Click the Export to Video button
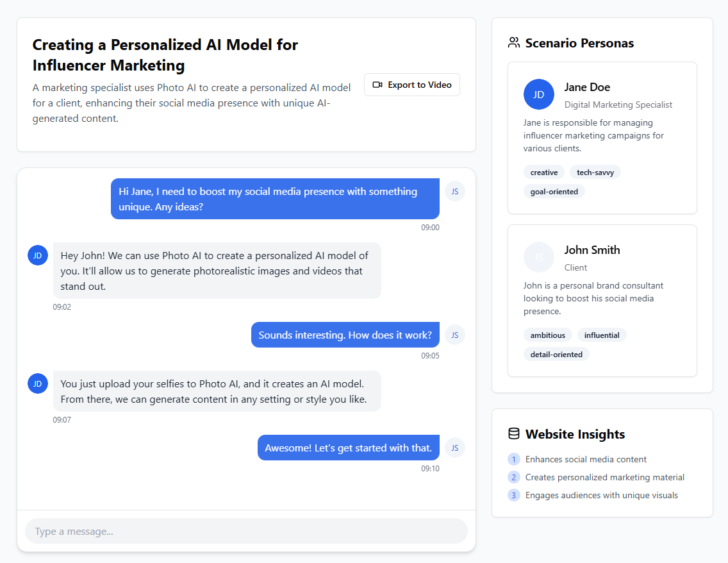This screenshot has width=728, height=563. (x=412, y=85)
